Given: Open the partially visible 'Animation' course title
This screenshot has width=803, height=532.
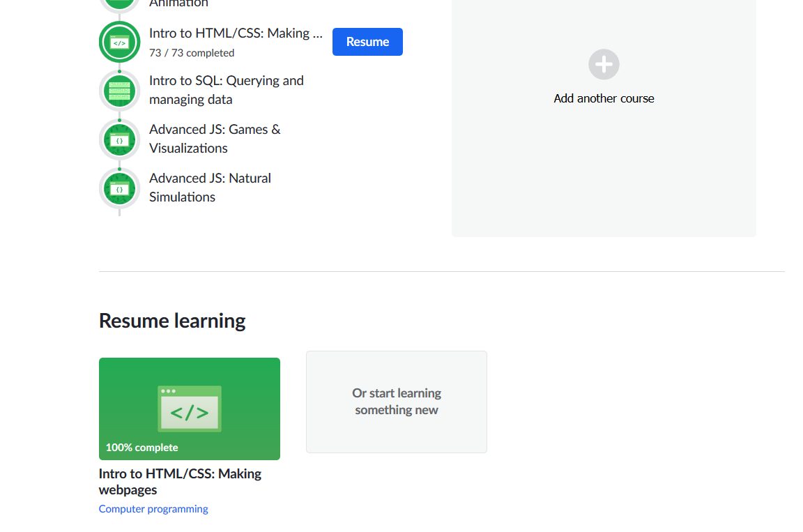Looking at the screenshot, I should click(178, 3).
